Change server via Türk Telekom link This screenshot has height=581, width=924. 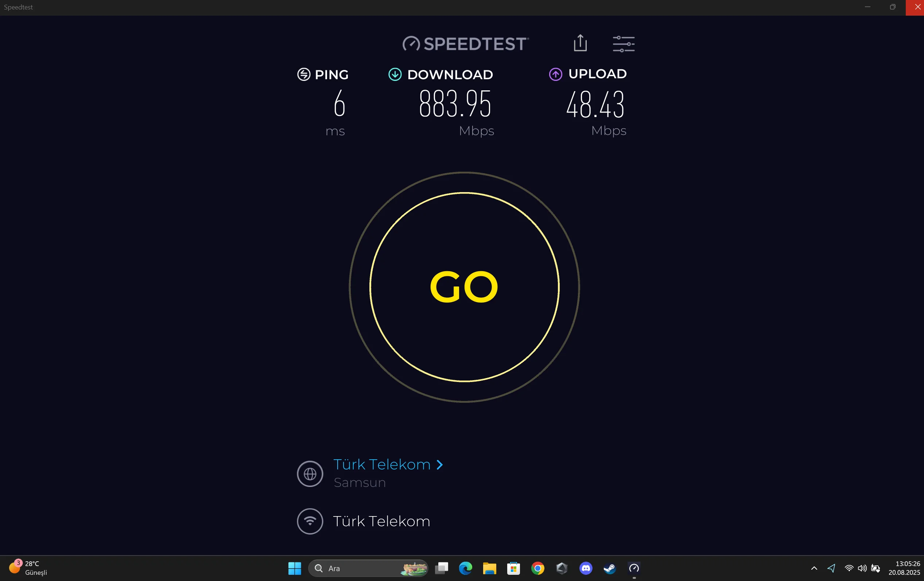(x=382, y=464)
